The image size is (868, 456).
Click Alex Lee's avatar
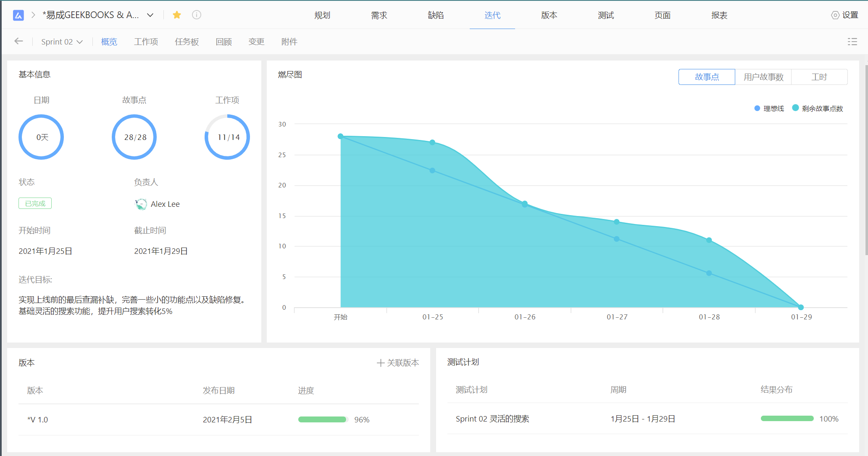141,204
